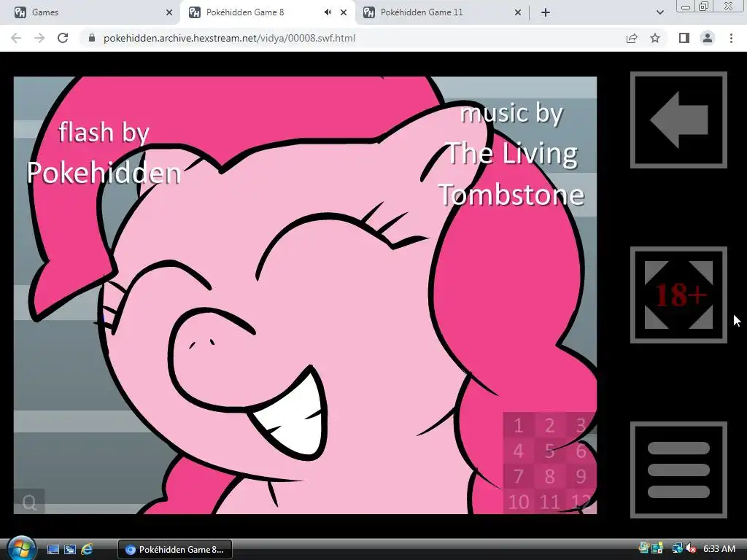Click the Q quality button
747x560 pixels.
[29, 502]
